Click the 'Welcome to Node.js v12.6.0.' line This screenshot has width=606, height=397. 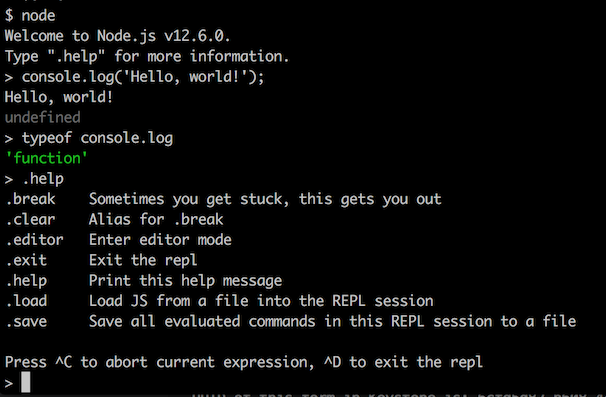[117, 36]
